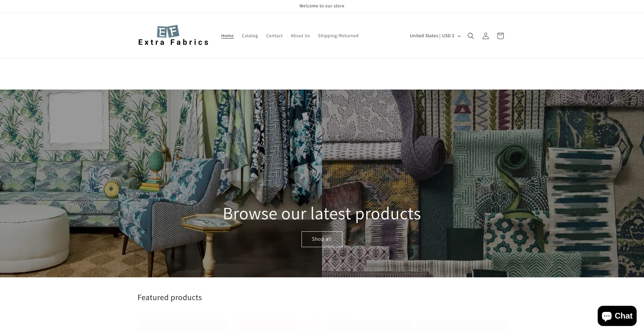The width and height of the screenshot is (644, 333).
Task: Click the account login person icon
Action: coord(485,36)
